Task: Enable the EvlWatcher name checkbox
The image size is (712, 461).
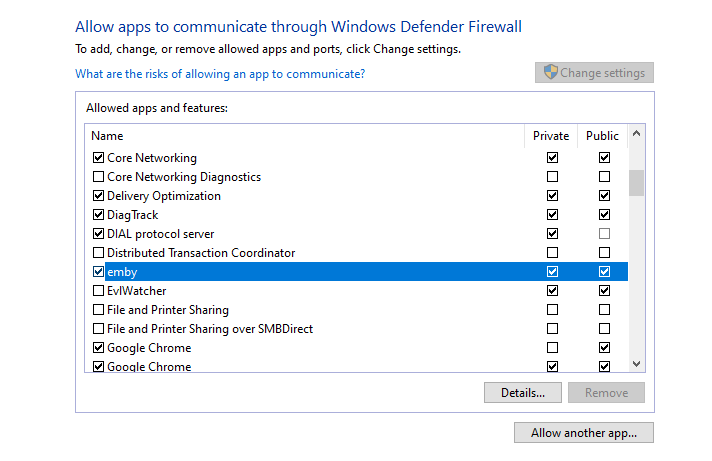Action: tap(98, 291)
